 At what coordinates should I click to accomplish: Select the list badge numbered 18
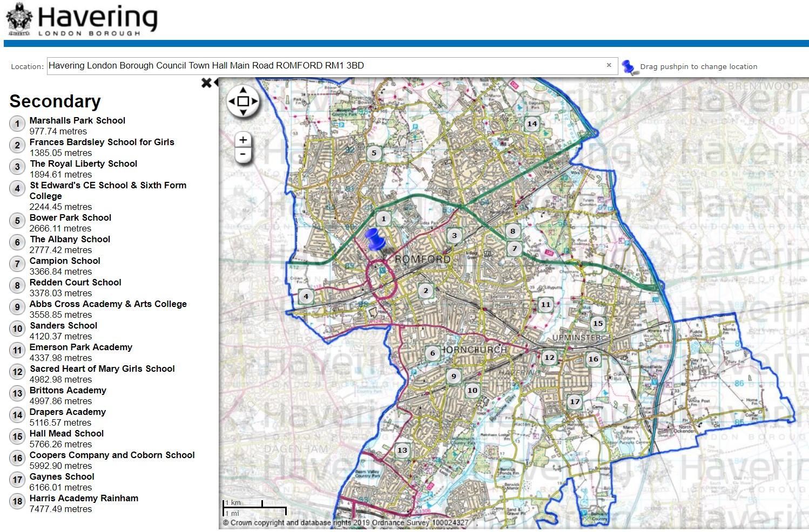[x=17, y=501]
